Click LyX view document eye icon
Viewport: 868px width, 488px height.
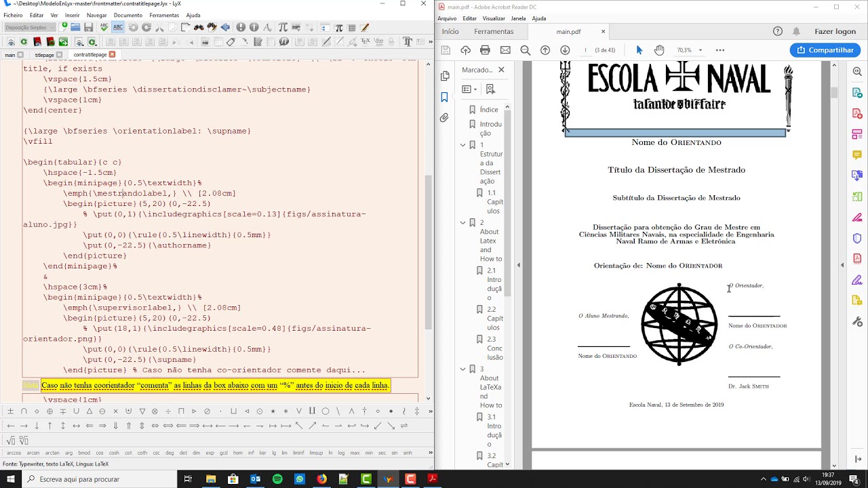(12, 42)
